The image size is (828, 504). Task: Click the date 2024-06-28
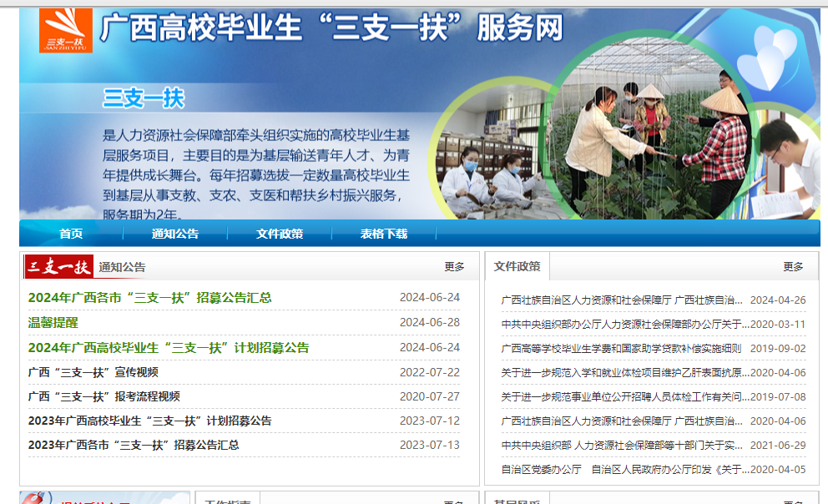tap(429, 322)
